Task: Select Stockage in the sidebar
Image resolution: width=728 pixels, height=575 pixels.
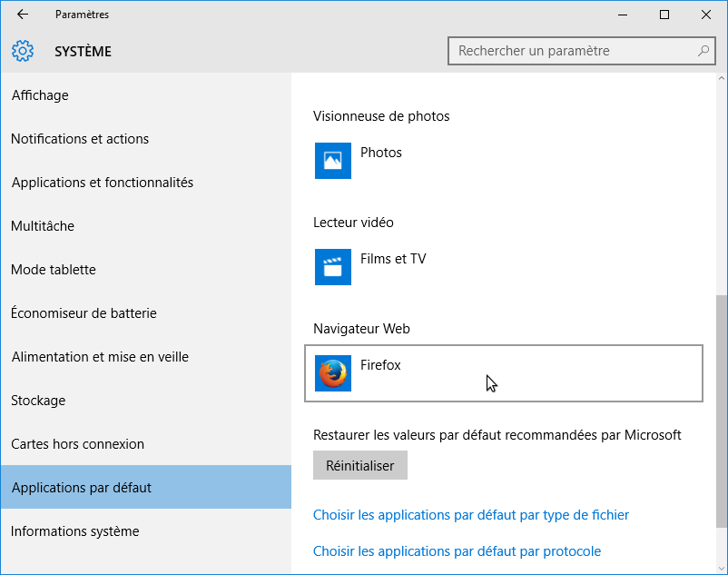Action: 38,401
